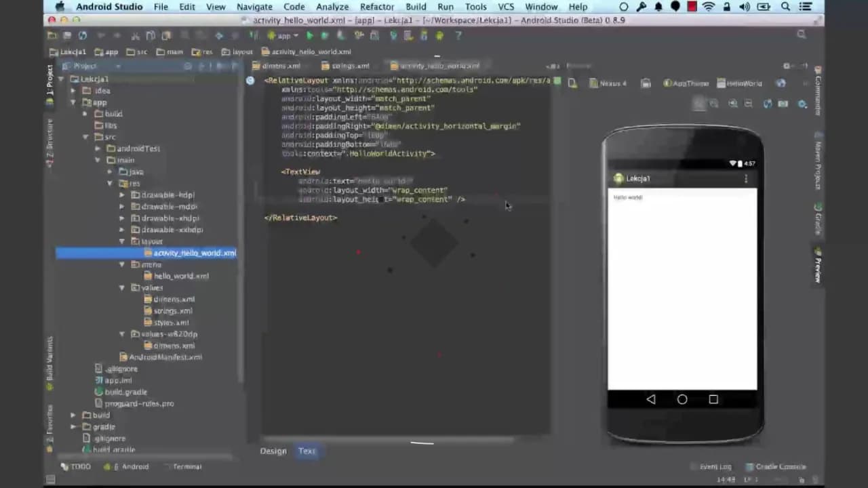The image size is (868, 488).
Task: Zoom out on the layout preview
Action: point(749,103)
